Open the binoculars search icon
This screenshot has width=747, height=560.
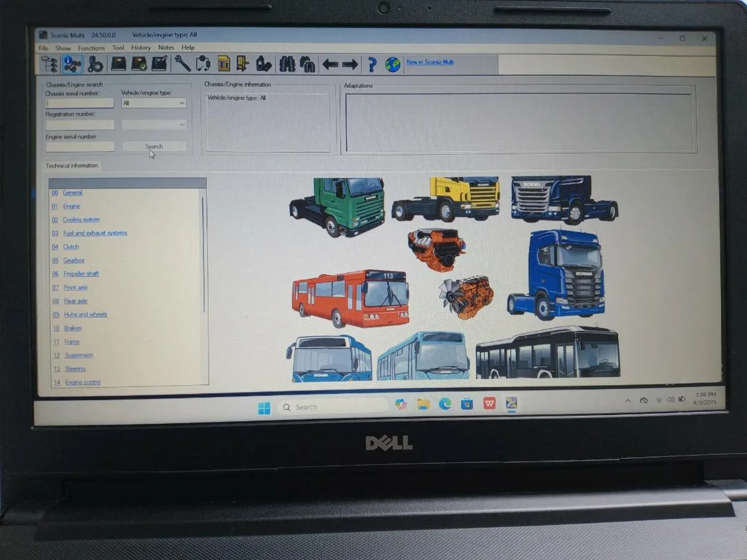[x=288, y=63]
